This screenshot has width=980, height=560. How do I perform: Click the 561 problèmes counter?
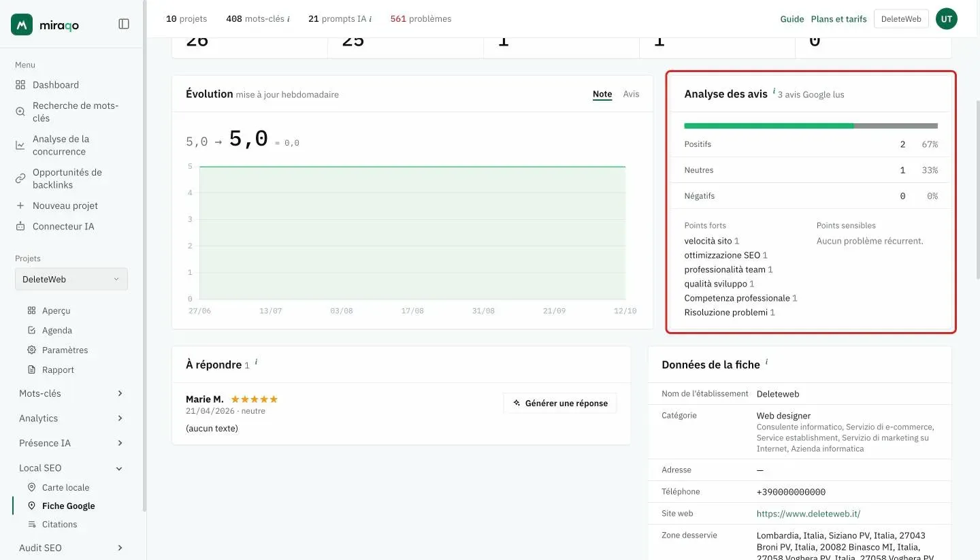point(421,19)
